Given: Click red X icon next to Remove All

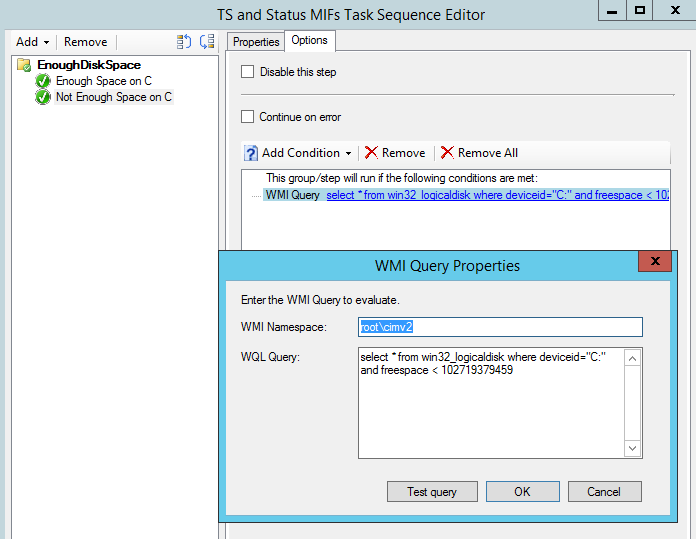Looking at the screenshot, I should pos(447,153).
